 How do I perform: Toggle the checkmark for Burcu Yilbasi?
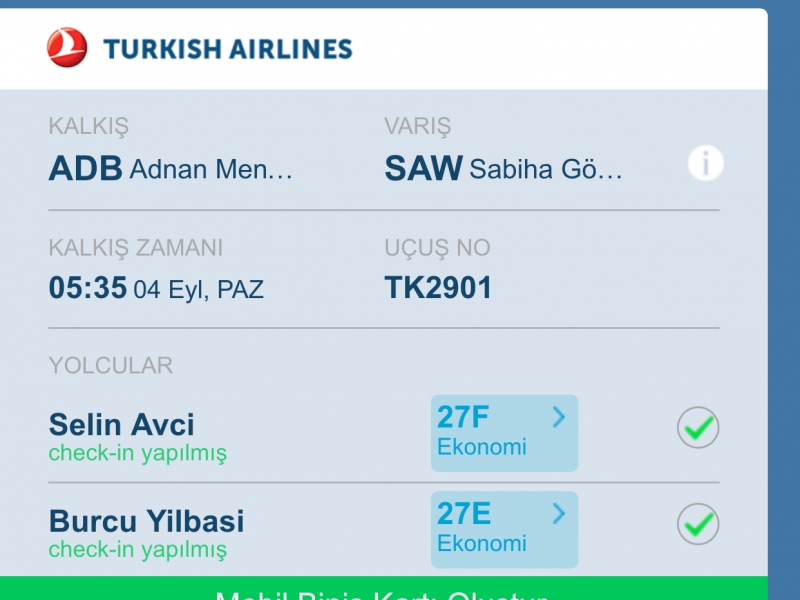click(698, 524)
